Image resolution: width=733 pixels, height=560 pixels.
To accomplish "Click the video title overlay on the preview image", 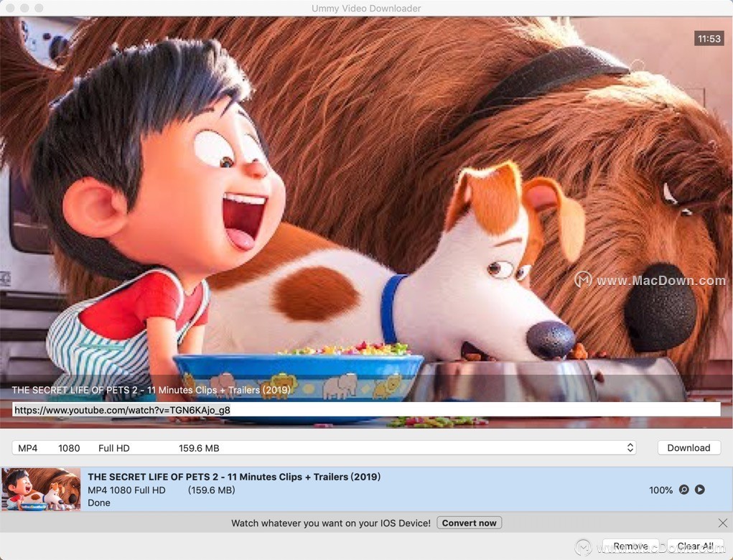I will (151, 390).
